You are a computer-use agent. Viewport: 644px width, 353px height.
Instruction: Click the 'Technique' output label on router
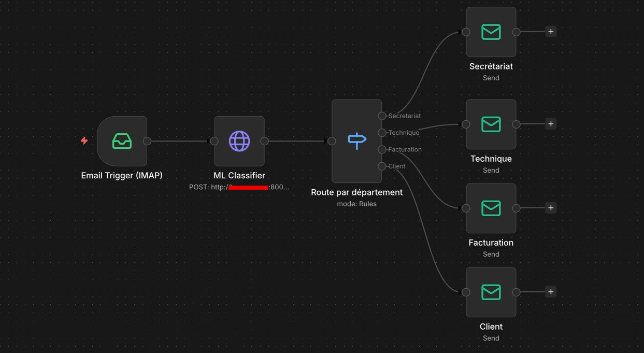point(404,133)
